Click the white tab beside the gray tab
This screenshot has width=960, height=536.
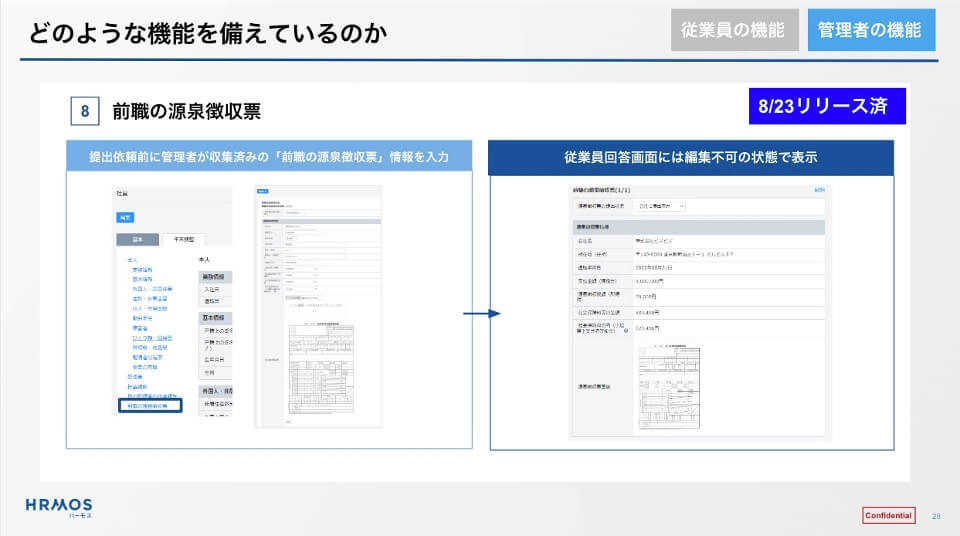click(183, 239)
